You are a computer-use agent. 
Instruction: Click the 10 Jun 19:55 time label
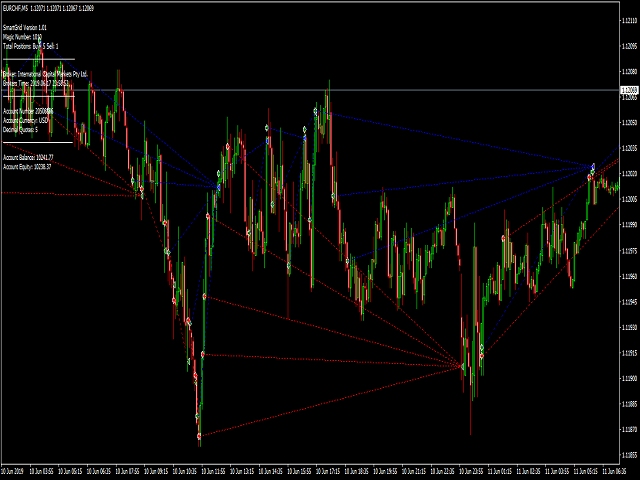tap(385, 471)
